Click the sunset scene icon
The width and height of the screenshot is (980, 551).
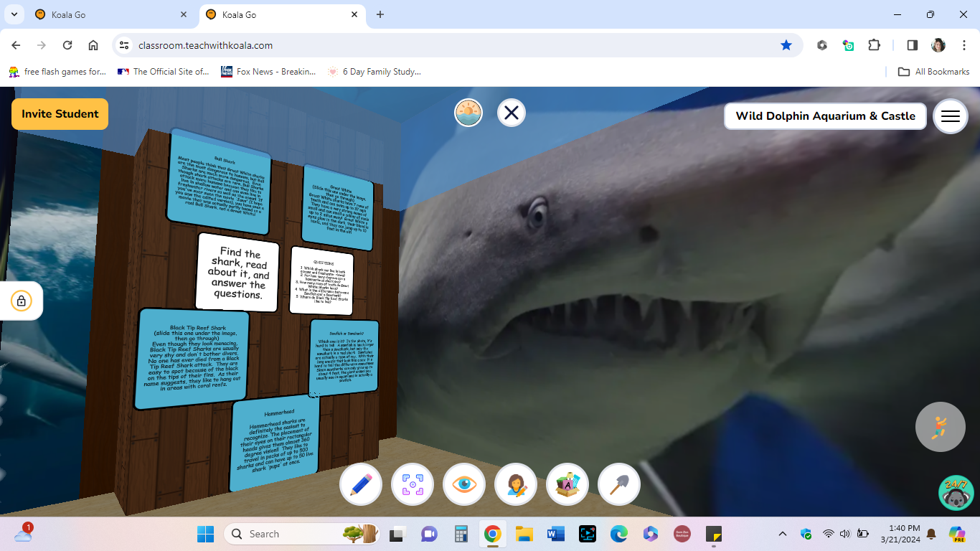468,112
